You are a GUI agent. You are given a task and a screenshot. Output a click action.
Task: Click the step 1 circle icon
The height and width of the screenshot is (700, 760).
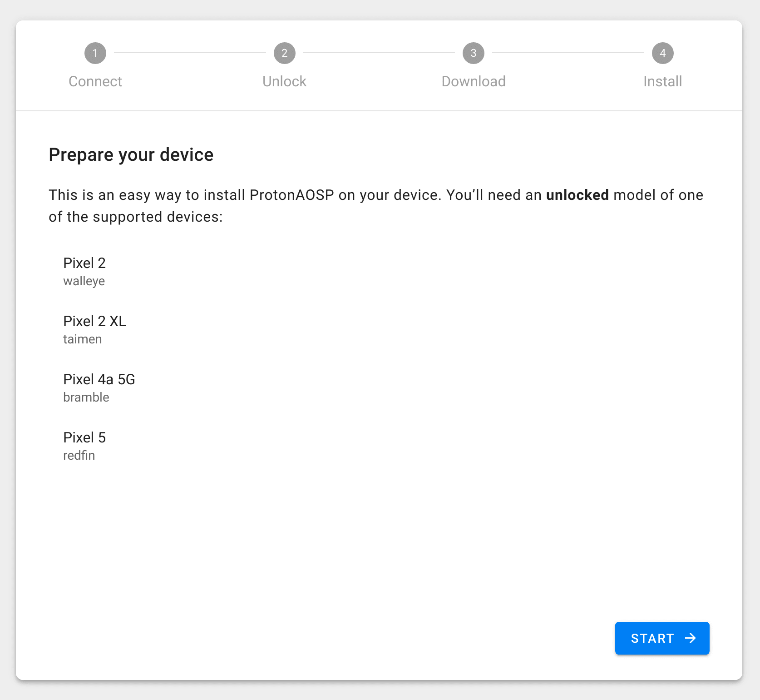coord(95,53)
